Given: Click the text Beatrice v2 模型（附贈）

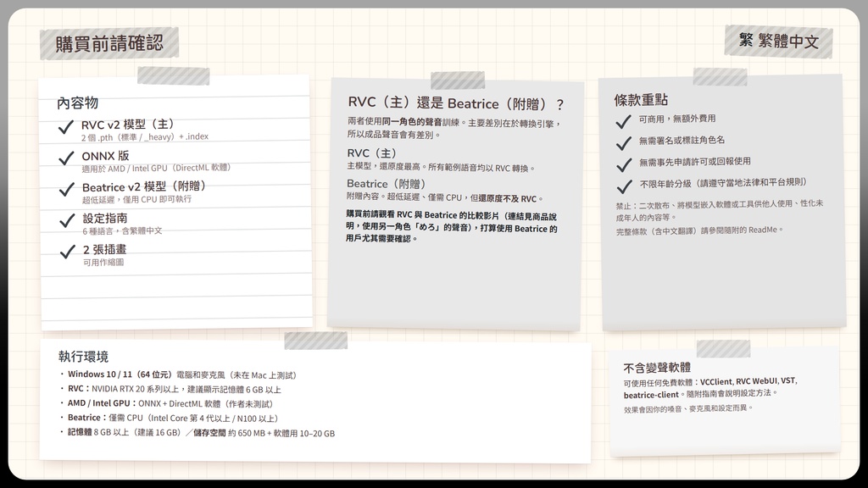Looking at the screenshot, I should click(144, 187).
